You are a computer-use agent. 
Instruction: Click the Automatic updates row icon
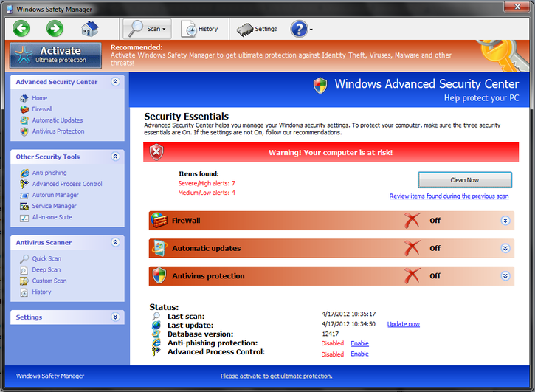pos(159,248)
